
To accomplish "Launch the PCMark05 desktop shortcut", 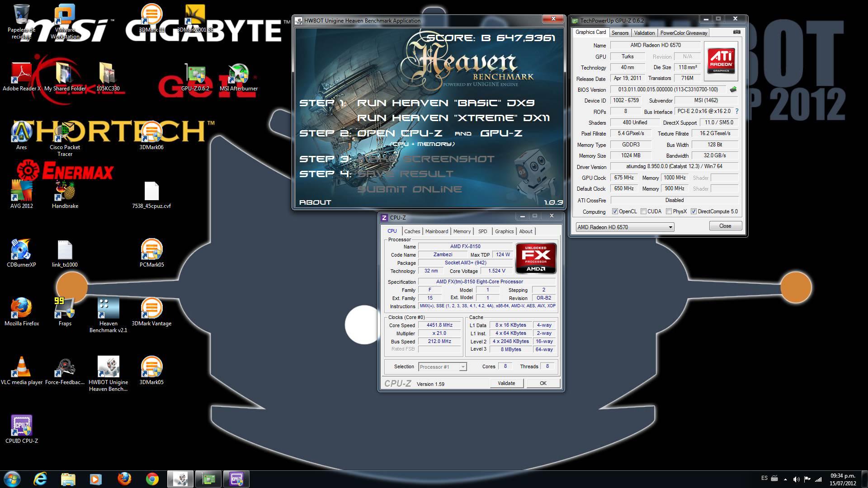I will [151, 253].
